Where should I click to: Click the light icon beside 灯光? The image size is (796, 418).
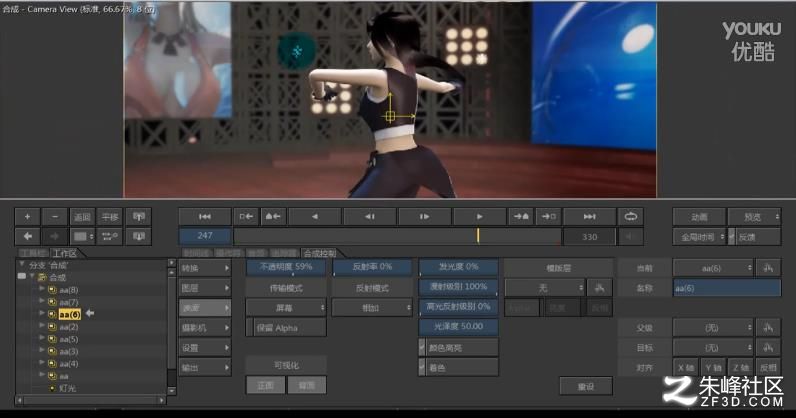(x=52, y=389)
